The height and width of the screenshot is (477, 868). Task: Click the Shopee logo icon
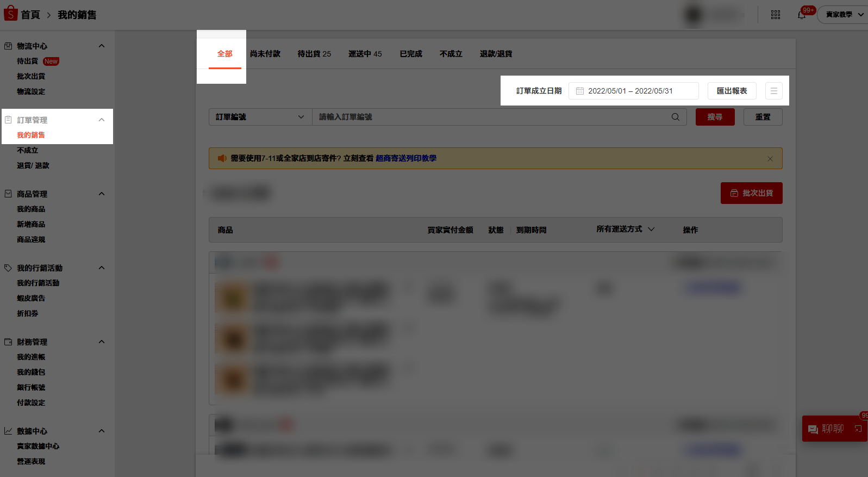tap(10, 14)
